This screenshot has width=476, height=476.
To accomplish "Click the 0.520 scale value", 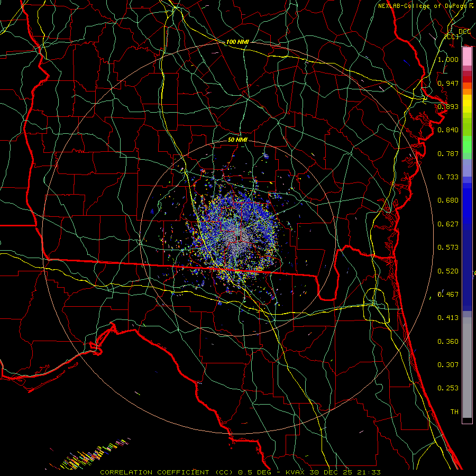I will [x=448, y=271].
